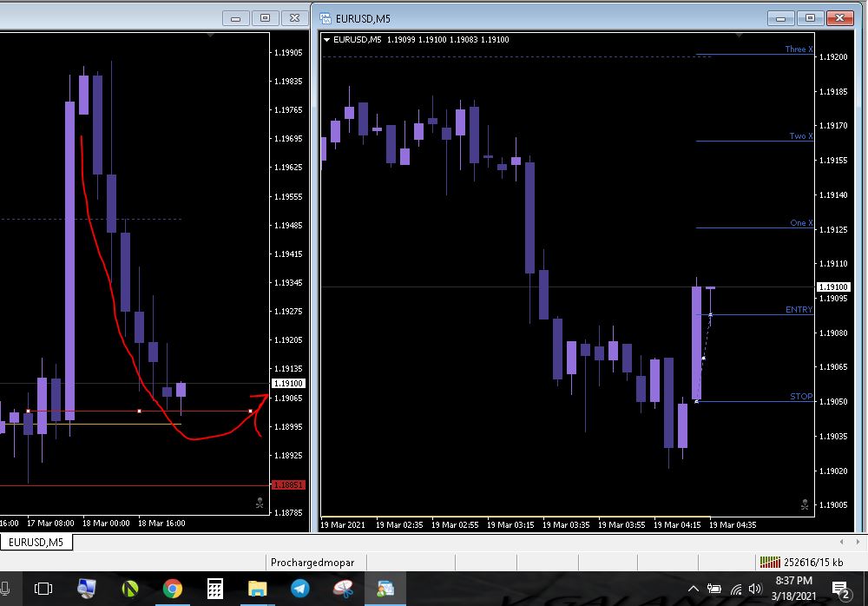Click the connection status bars icon

(769, 563)
